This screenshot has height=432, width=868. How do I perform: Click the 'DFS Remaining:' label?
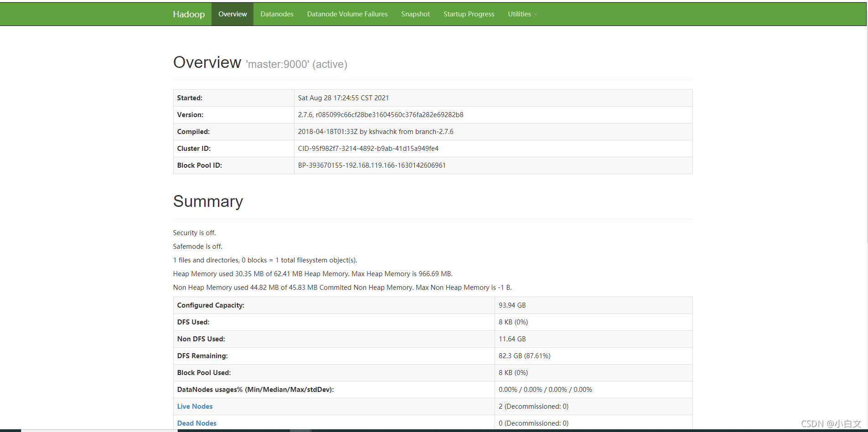coord(202,356)
